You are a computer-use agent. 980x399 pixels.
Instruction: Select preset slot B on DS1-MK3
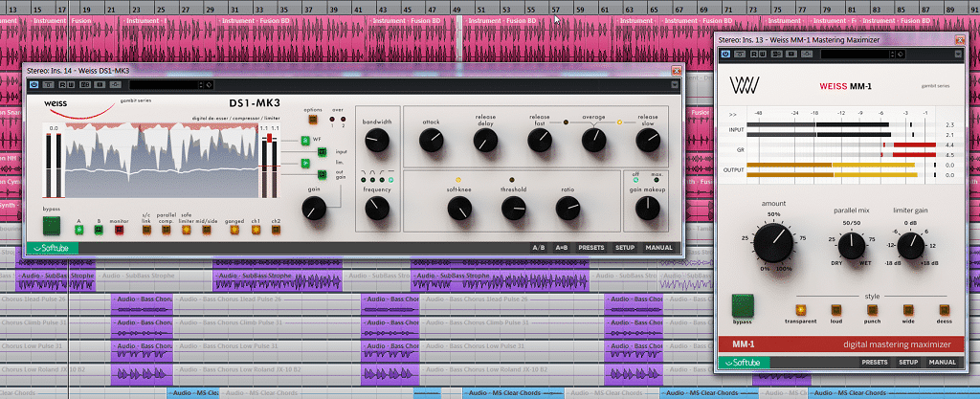pos(99,230)
